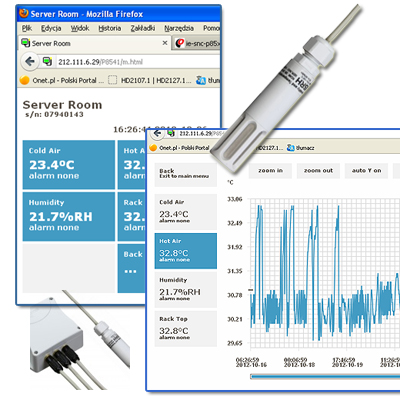Select Hot Air channel in graph sidebar
The image size is (400, 400).
(x=186, y=251)
